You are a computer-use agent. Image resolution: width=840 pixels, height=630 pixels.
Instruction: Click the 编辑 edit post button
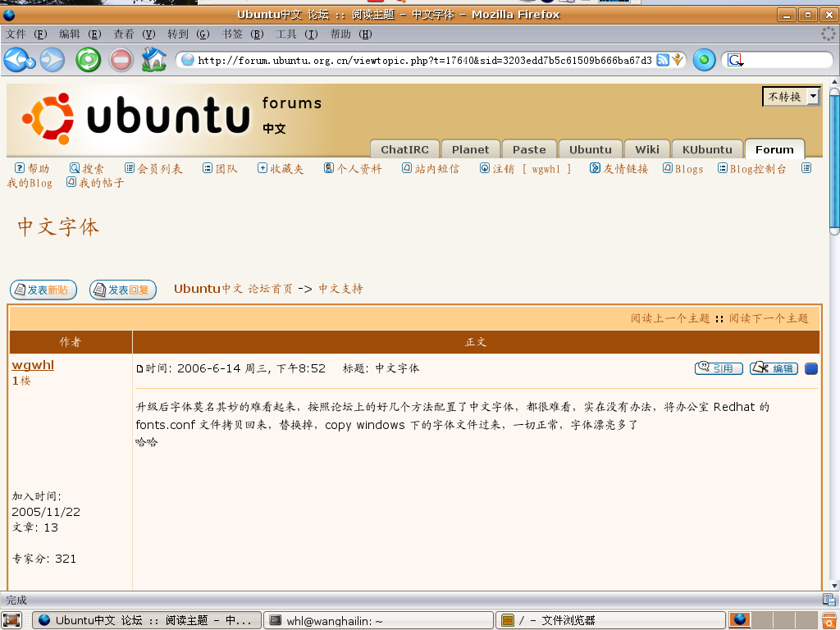pos(774,368)
